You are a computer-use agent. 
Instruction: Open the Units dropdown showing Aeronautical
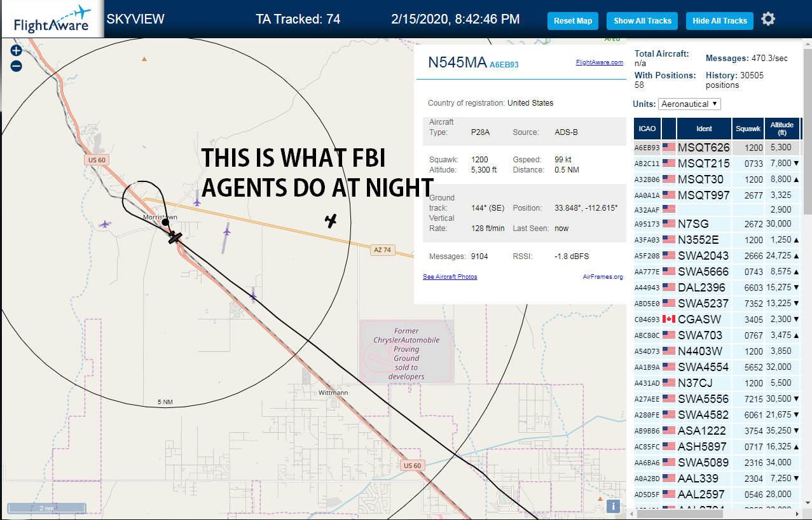[689, 104]
